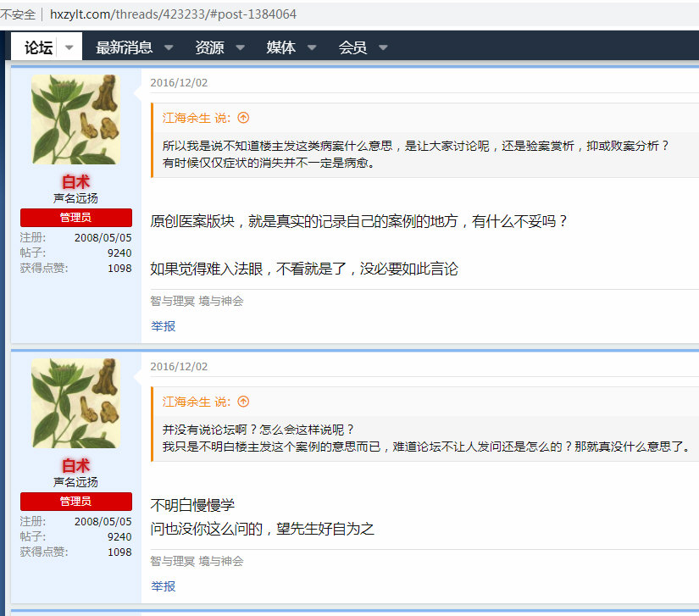This screenshot has height=616, width=699.
Task: Click 江海余生 说 in the second quote
Action: [197, 402]
